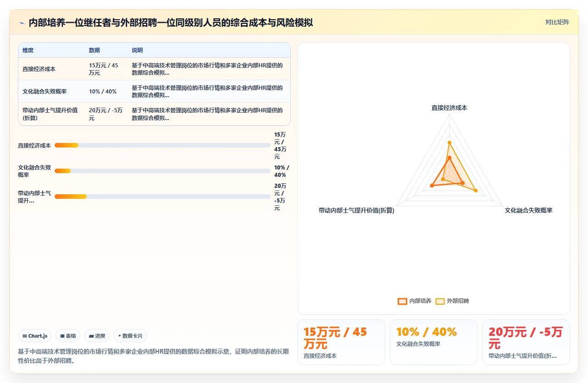Click the top yellow radar data point
588x383 pixels.
449,142
